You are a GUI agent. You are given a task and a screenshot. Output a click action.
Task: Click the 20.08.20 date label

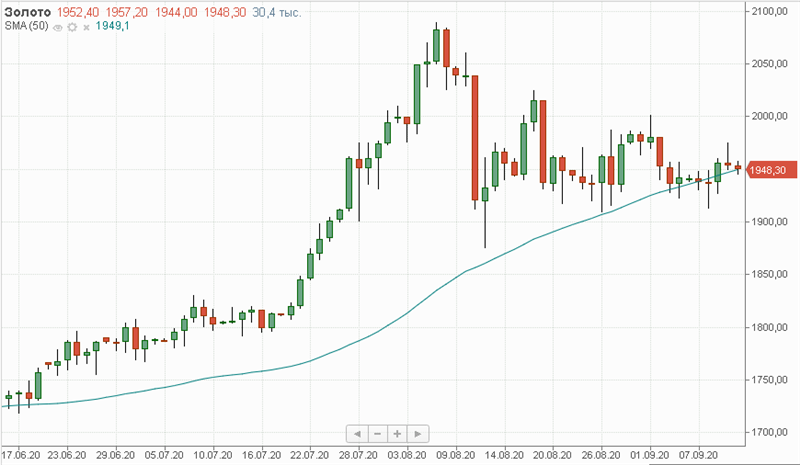tap(553, 455)
